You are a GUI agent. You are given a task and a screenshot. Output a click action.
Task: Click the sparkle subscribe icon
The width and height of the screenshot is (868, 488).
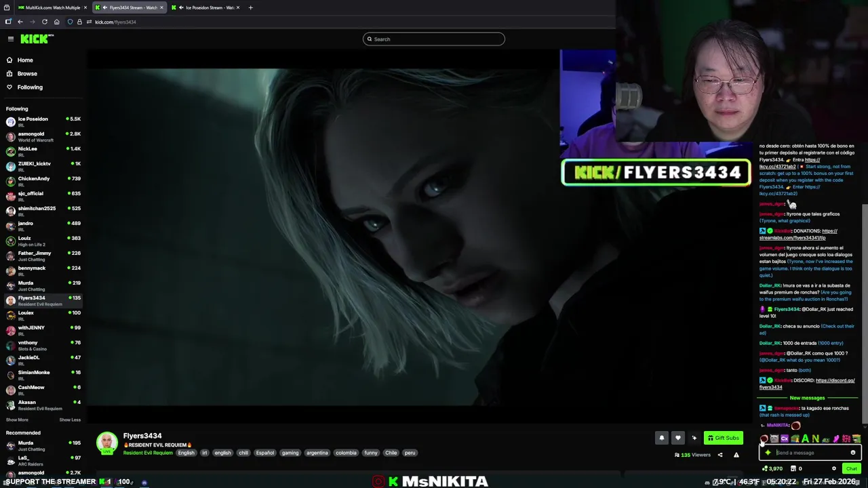[x=694, y=438]
